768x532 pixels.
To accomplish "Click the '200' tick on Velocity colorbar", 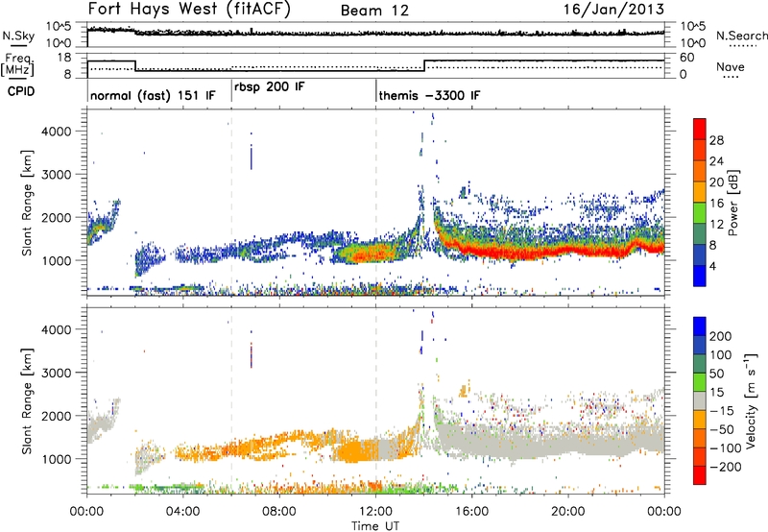I will 721,336.
